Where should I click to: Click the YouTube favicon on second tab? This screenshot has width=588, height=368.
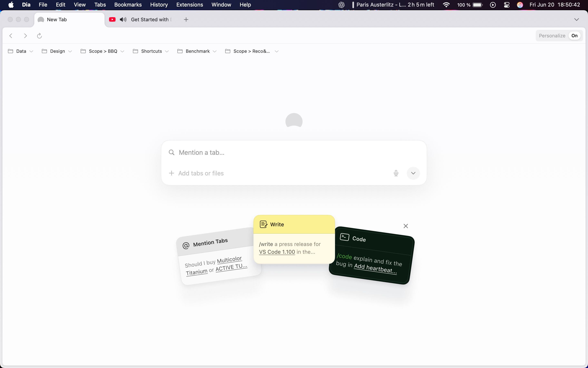coord(112,19)
